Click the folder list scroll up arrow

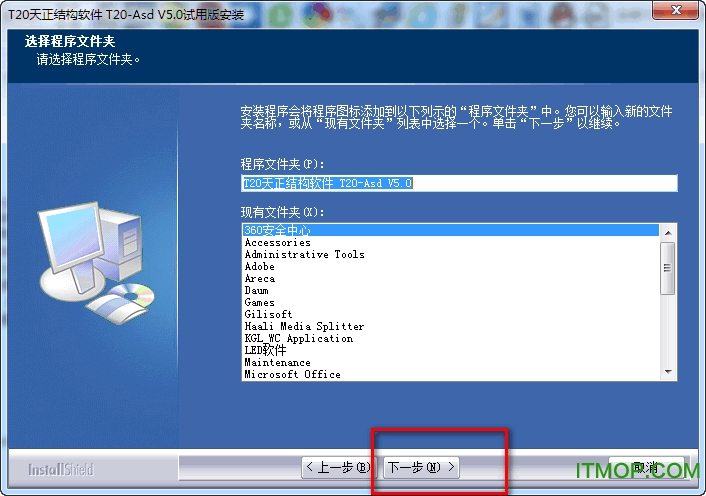[668, 231]
